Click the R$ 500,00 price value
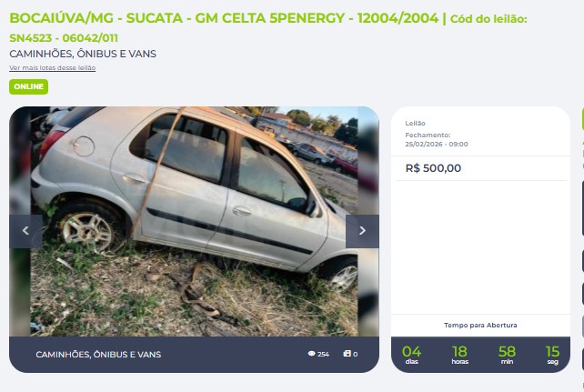The image size is (584, 392). click(x=433, y=168)
